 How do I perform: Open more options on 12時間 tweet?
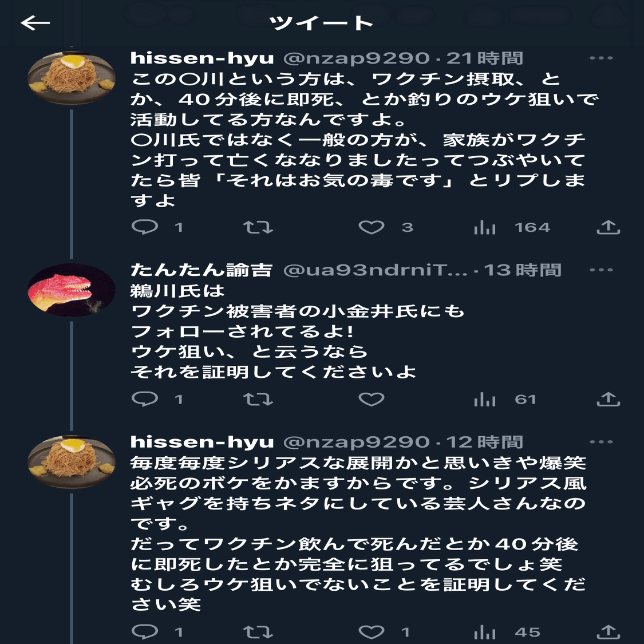(601, 442)
